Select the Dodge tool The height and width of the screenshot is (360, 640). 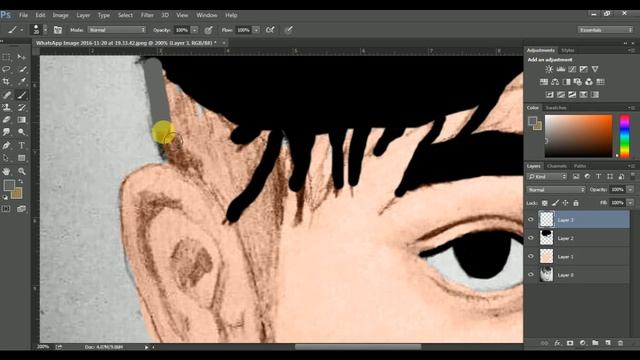(x=22, y=132)
